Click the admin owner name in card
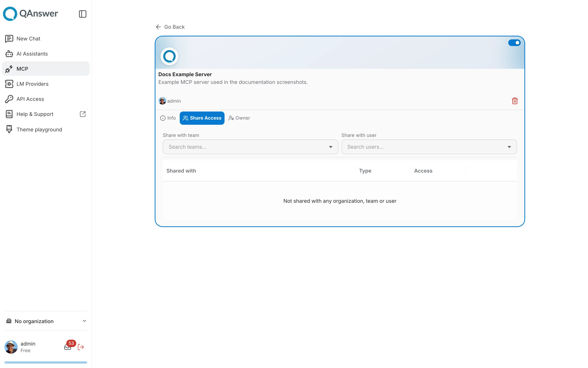 pyautogui.click(x=174, y=101)
